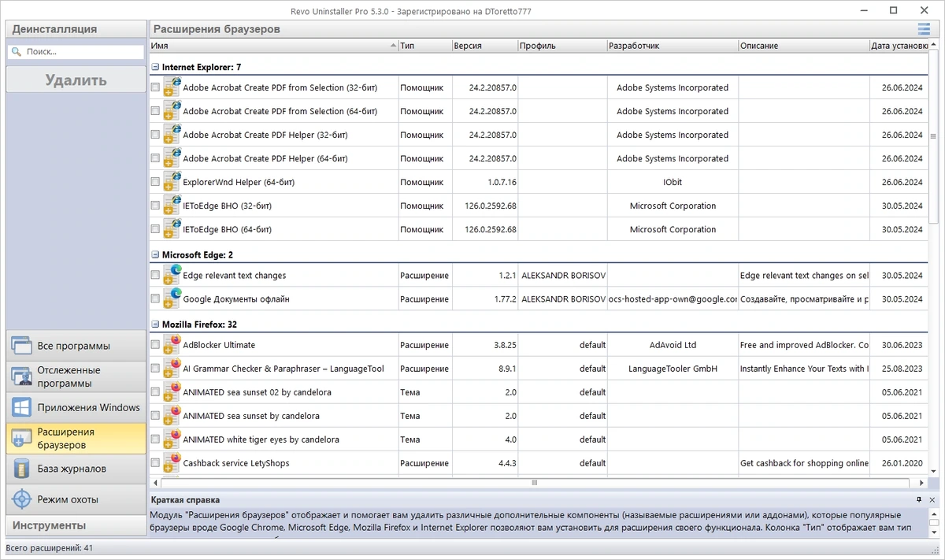This screenshot has height=560, width=945.
Task: Click the All Programs (Все программы) icon
Action: click(x=21, y=346)
